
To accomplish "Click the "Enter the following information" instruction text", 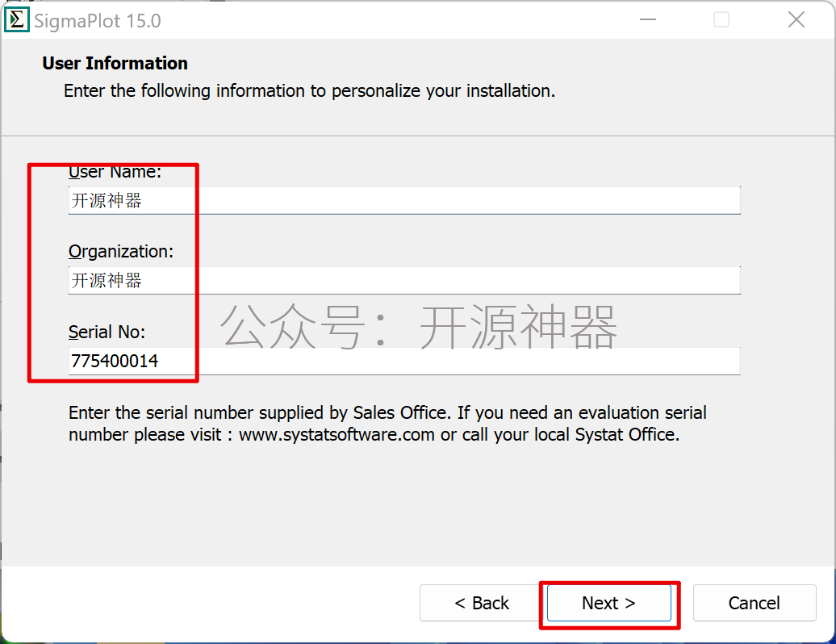I will tap(309, 91).
